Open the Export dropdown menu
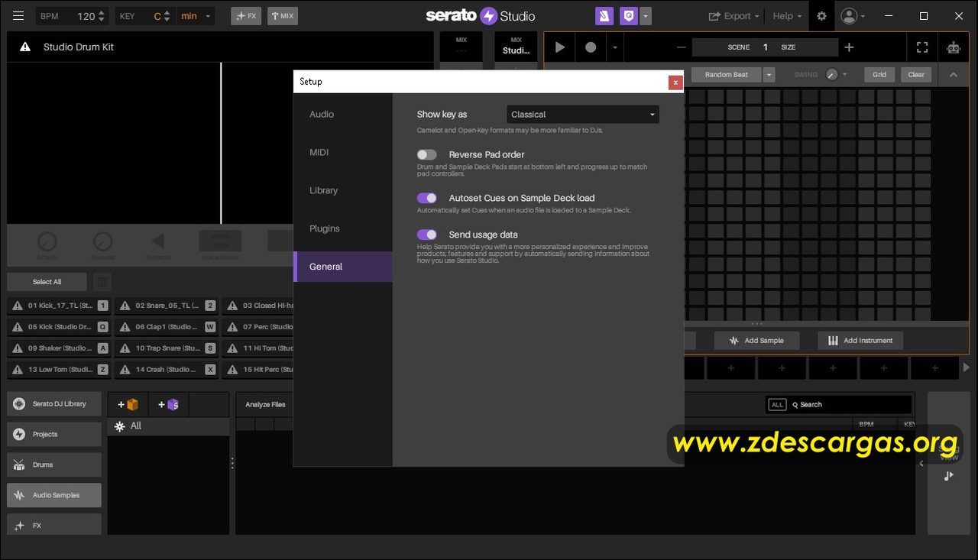 (x=734, y=16)
